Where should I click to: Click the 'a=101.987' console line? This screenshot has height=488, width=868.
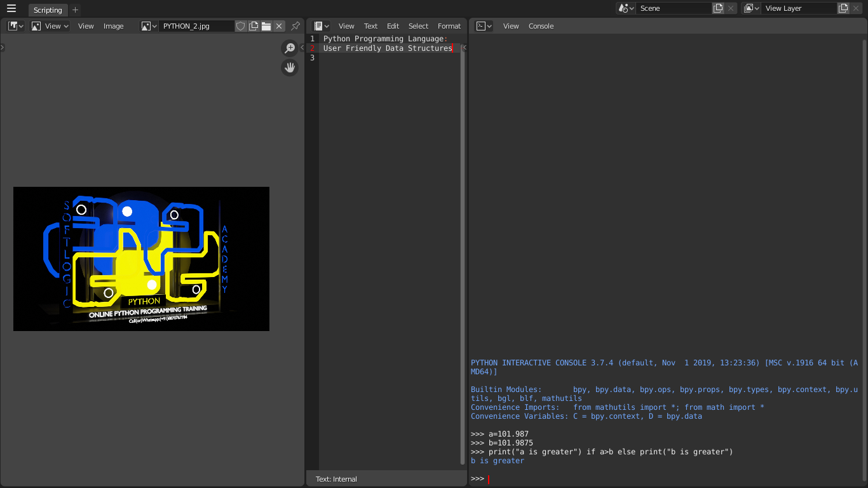(499, 434)
